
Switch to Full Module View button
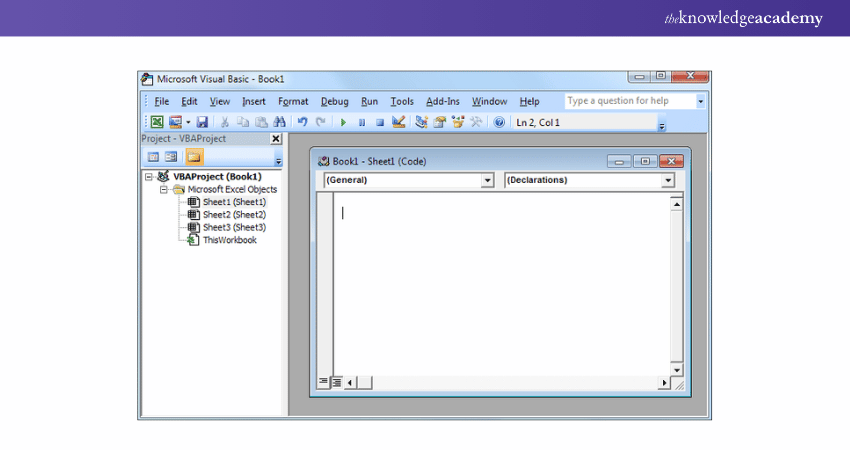(x=336, y=382)
